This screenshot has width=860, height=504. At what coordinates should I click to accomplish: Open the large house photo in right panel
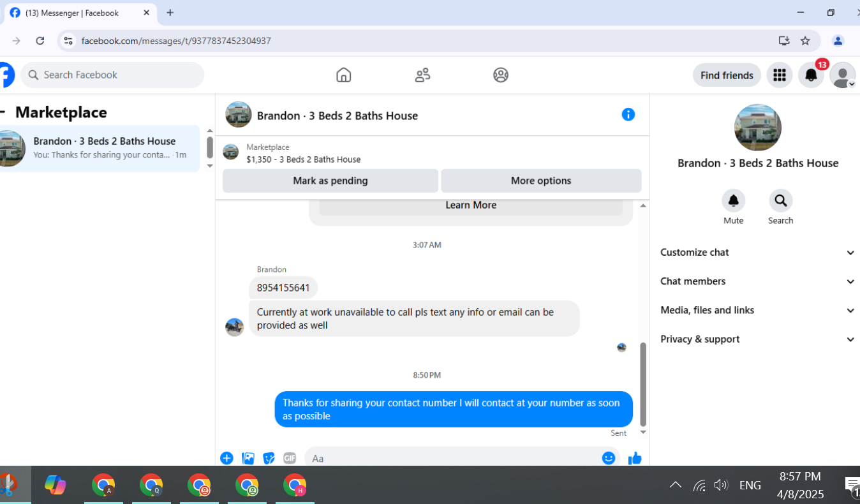[757, 128]
